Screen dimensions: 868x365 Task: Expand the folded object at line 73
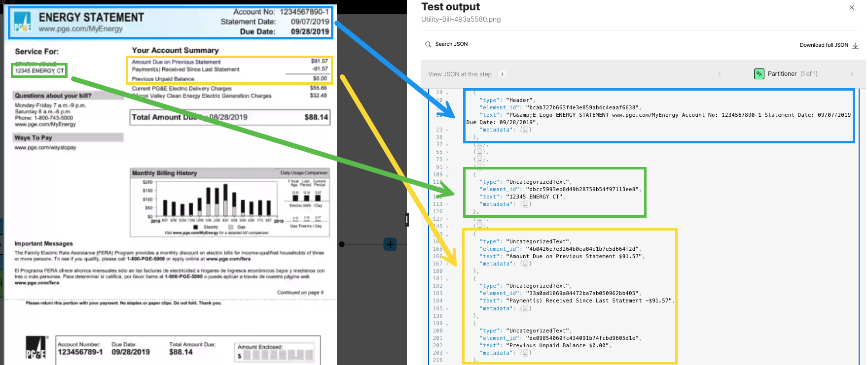click(x=447, y=160)
